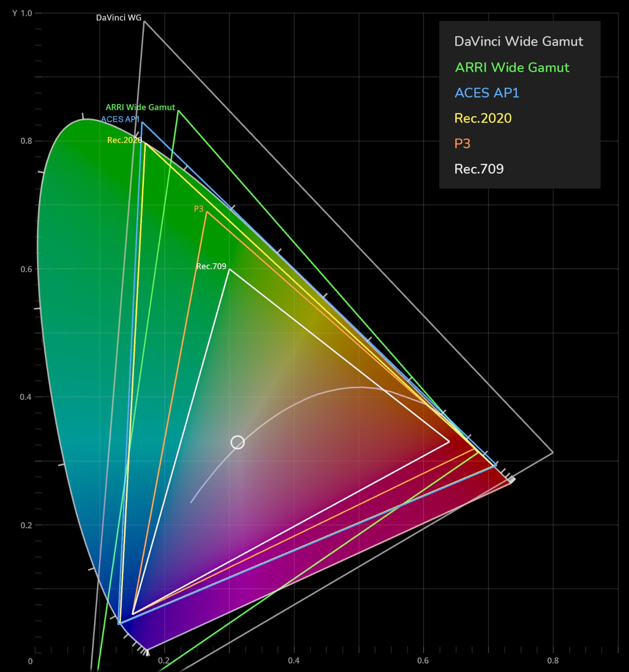Click the green ARRI Wide Gamut chart label
The image size is (629, 672).
(x=140, y=107)
